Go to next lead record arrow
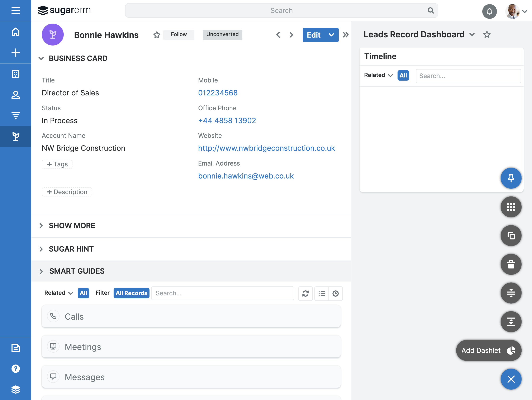 tap(291, 35)
